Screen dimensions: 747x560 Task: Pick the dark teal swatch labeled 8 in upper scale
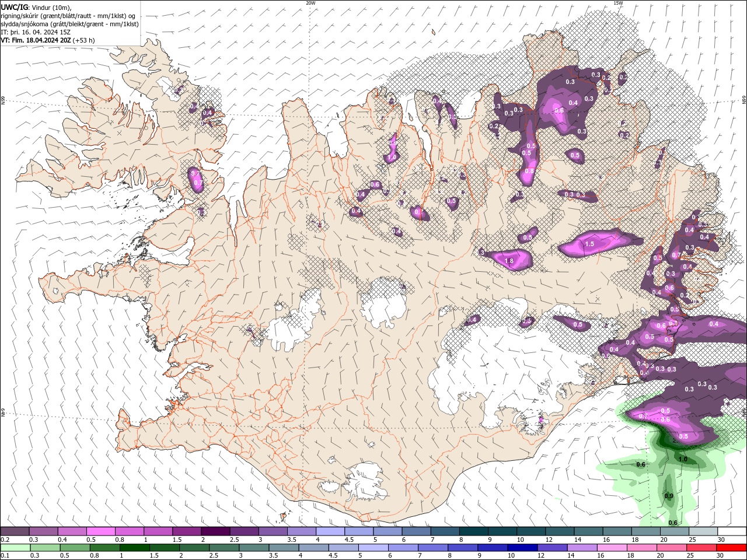point(473,531)
